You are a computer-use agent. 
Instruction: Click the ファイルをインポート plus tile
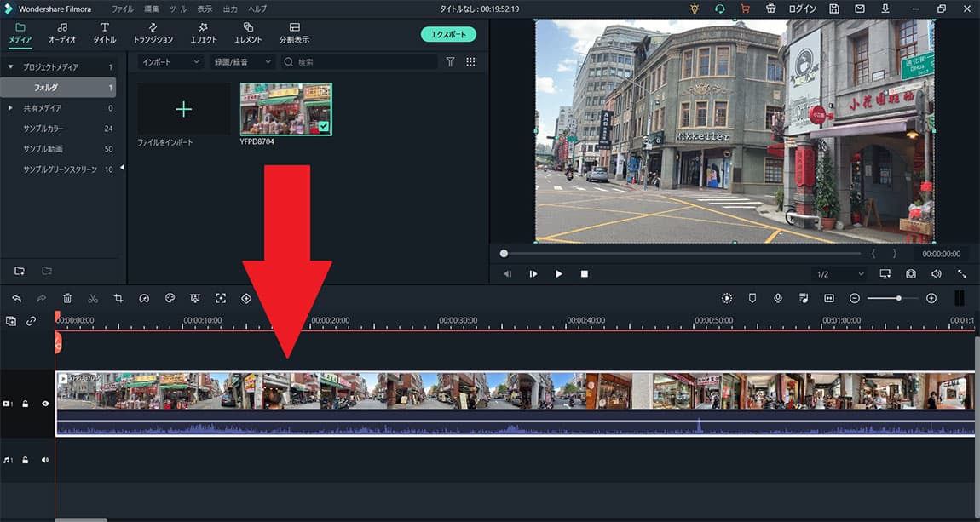[184, 109]
